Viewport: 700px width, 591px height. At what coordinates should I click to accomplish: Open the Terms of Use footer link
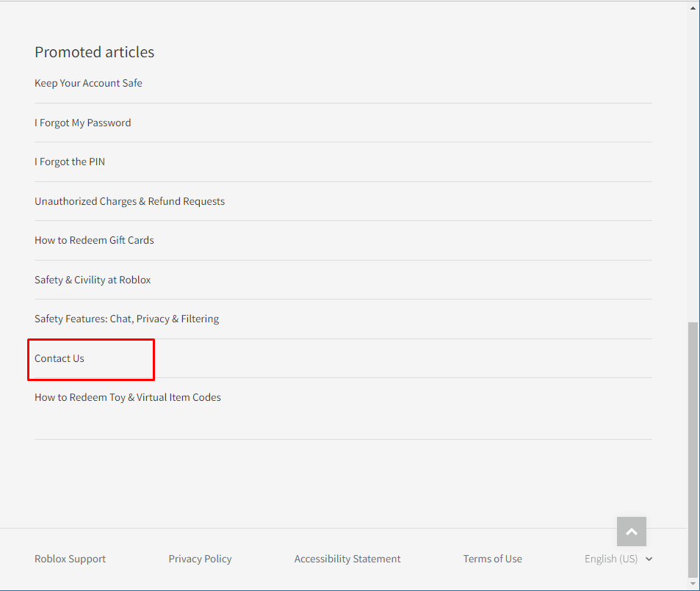tap(492, 559)
